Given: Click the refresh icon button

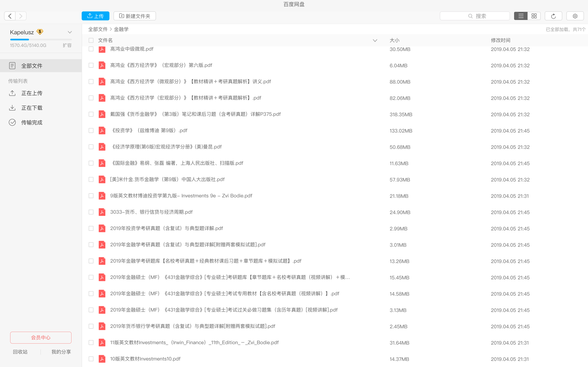Looking at the screenshot, I should click(x=553, y=16).
